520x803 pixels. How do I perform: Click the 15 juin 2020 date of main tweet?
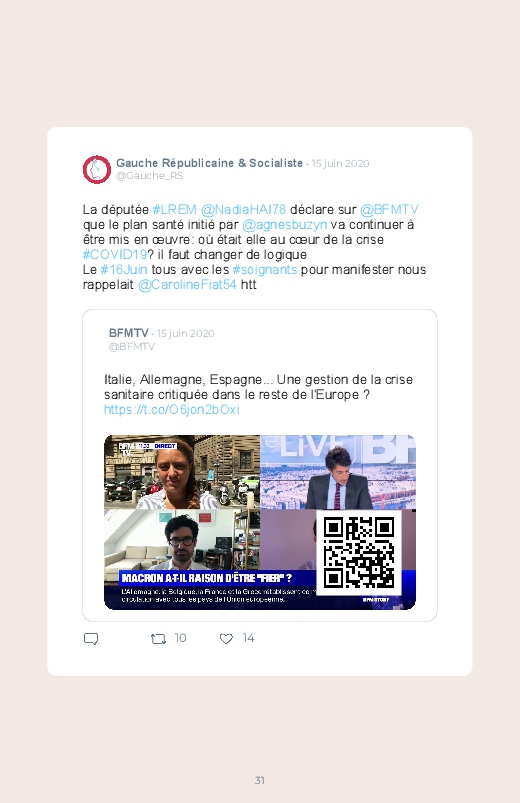click(x=340, y=163)
